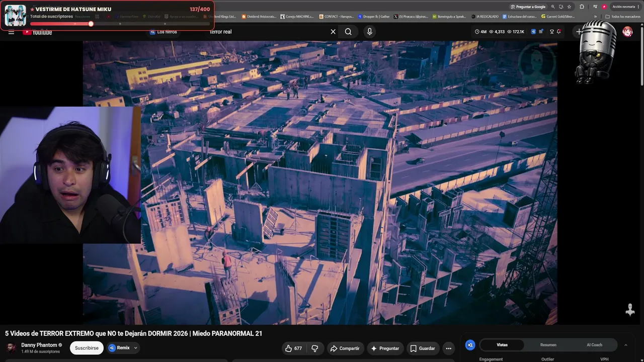The image size is (644, 362).
Task: Open the 'Conejo MACHINE' bookmark
Action: pos(297,17)
